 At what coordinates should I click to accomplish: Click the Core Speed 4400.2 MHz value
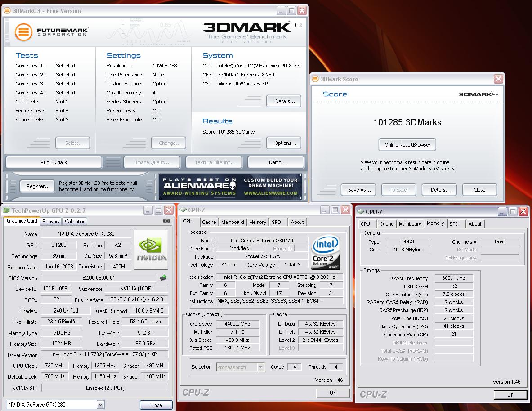[x=237, y=324]
